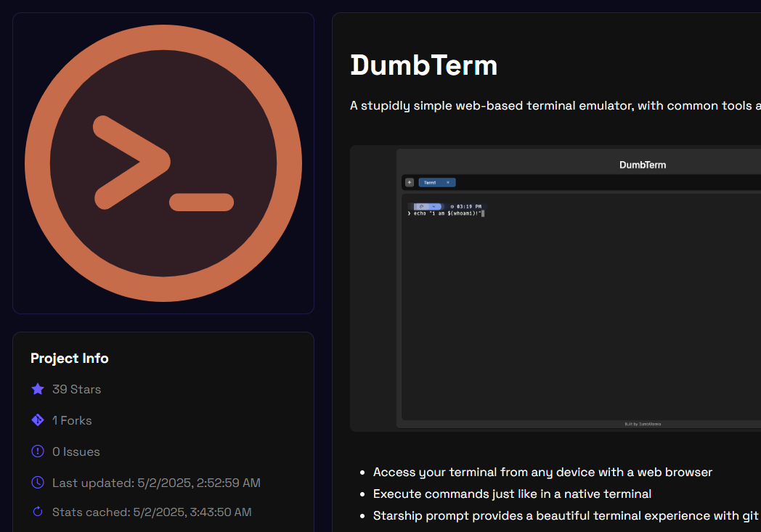Viewport: 761px width, 532px height.
Task: Click the exclamation icon beside 0 Issues
Action: (38, 451)
